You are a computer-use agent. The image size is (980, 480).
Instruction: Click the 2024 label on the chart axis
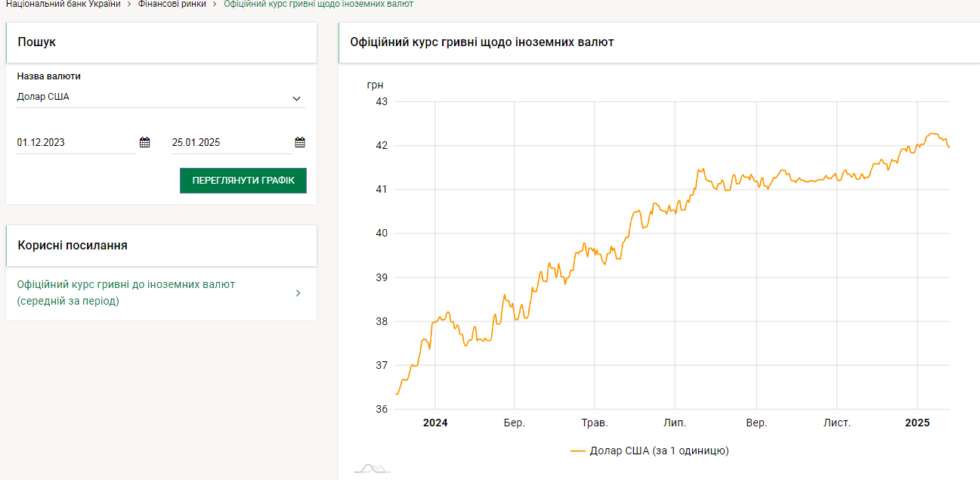pyautogui.click(x=435, y=423)
